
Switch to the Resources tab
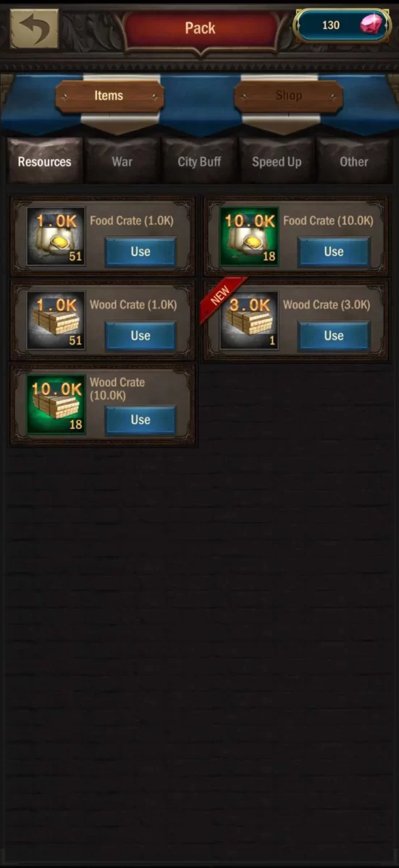tap(45, 161)
